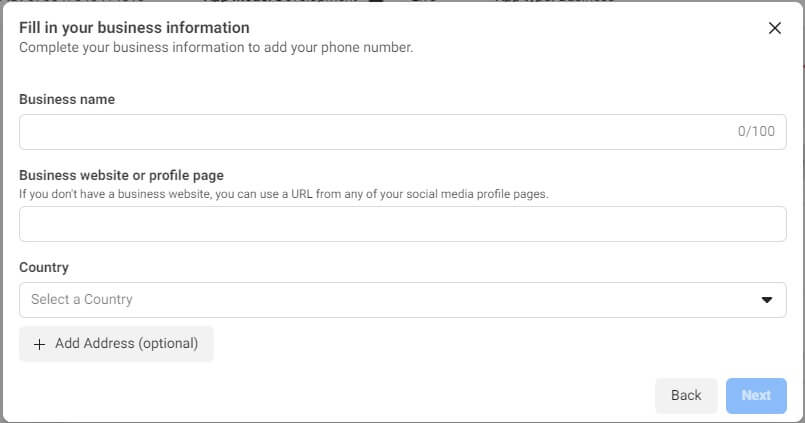Click the Business website or profile page label
Image resolution: width=805 pixels, height=423 pixels.
tap(121, 176)
